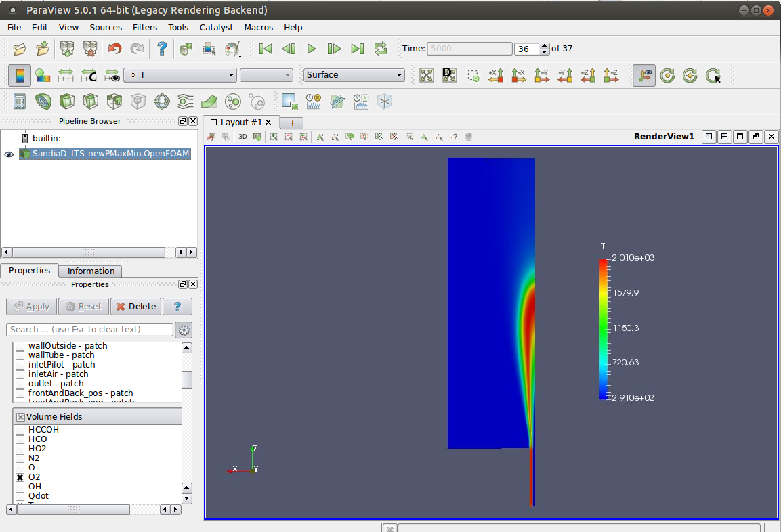Open the Edit Color Map icon
This screenshot has width=781, height=532.
tap(43, 75)
